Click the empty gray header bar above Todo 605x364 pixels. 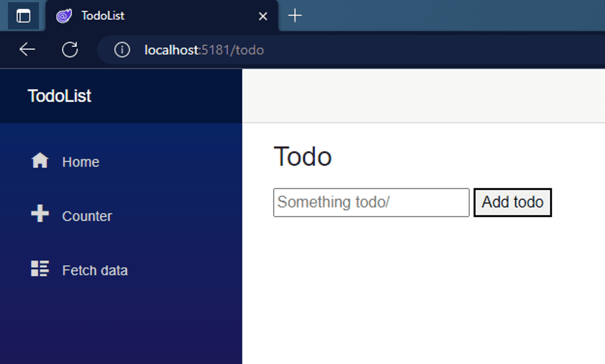coord(423,96)
